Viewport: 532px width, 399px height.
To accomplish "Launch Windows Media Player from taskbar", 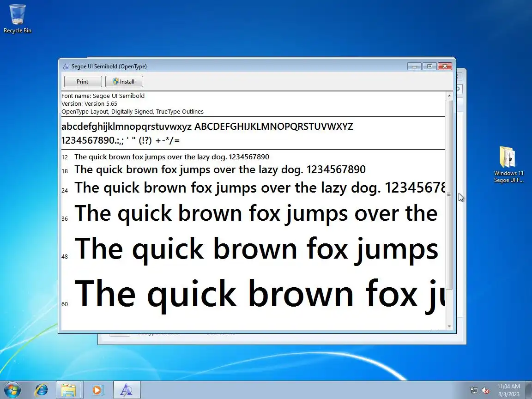I will click(x=97, y=390).
